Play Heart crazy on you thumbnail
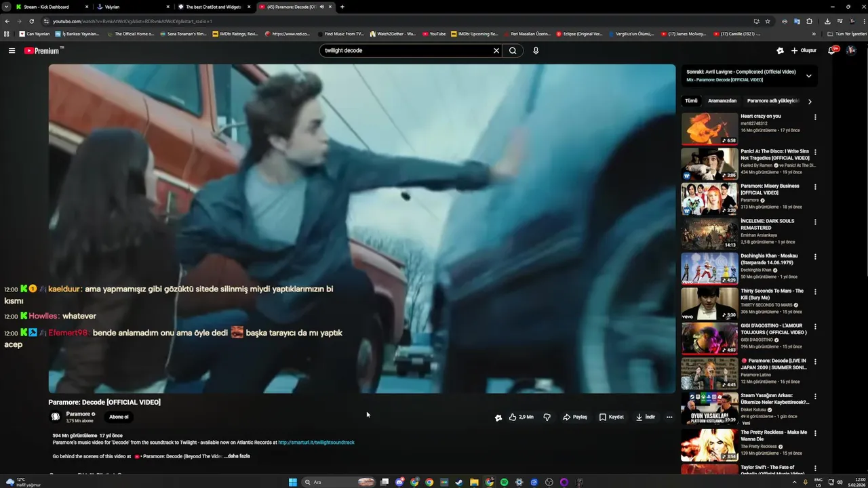The height and width of the screenshot is (488, 868). tap(709, 129)
